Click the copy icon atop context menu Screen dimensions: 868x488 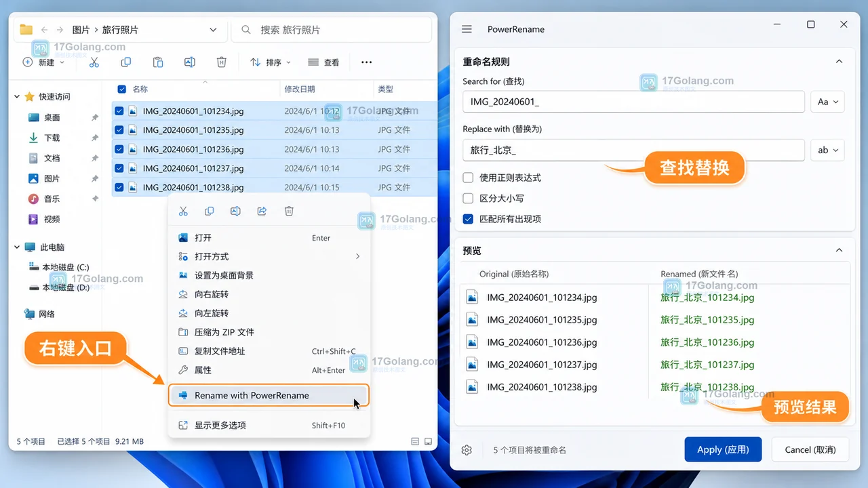pyautogui.click(x=209, y=211)
